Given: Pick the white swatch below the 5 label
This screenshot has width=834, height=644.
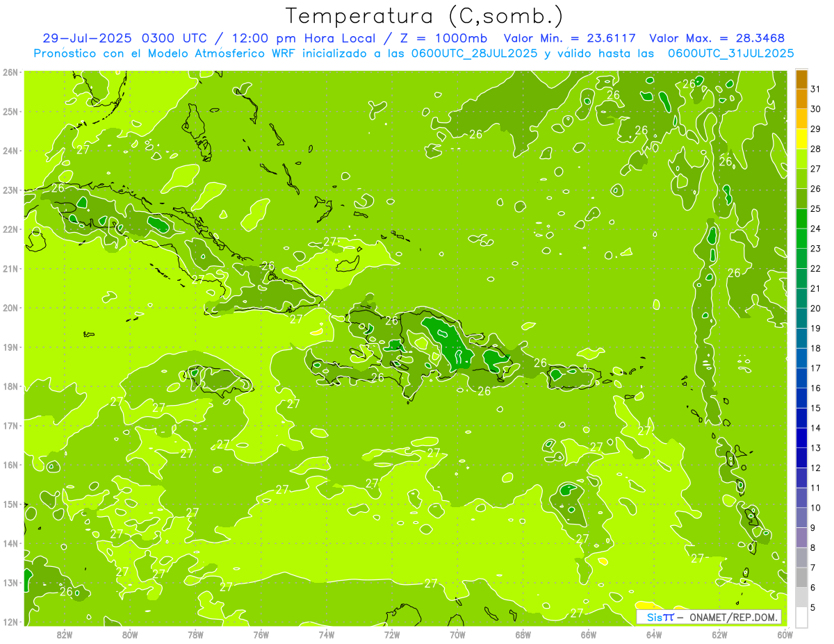Looking at the screenshot, I should (801, 617).
